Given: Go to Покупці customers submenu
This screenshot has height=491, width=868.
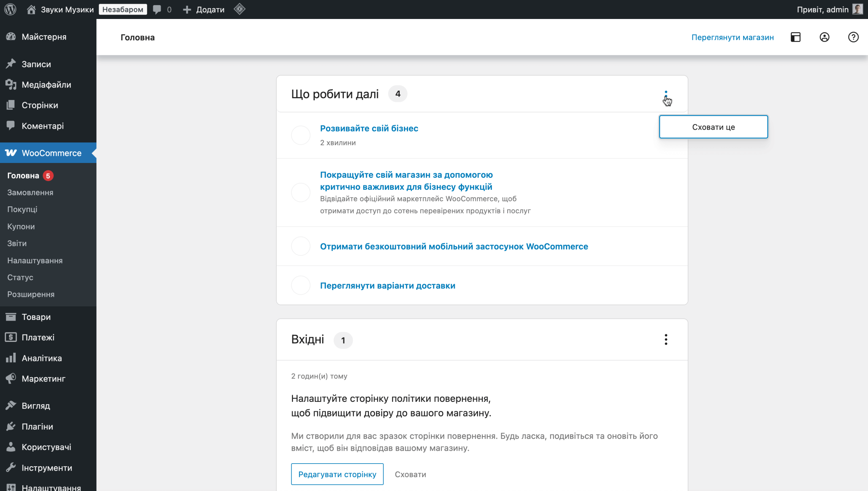Looking at the screenshot, I should [x=22, y=209].
